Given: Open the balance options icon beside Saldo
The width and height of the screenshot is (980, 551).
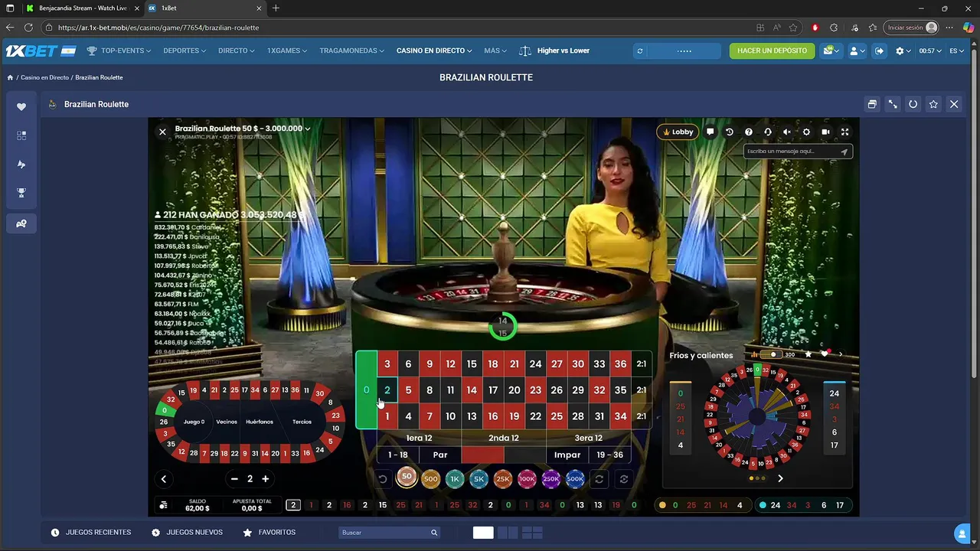Looking at the screenshot, I should point(163,505).
